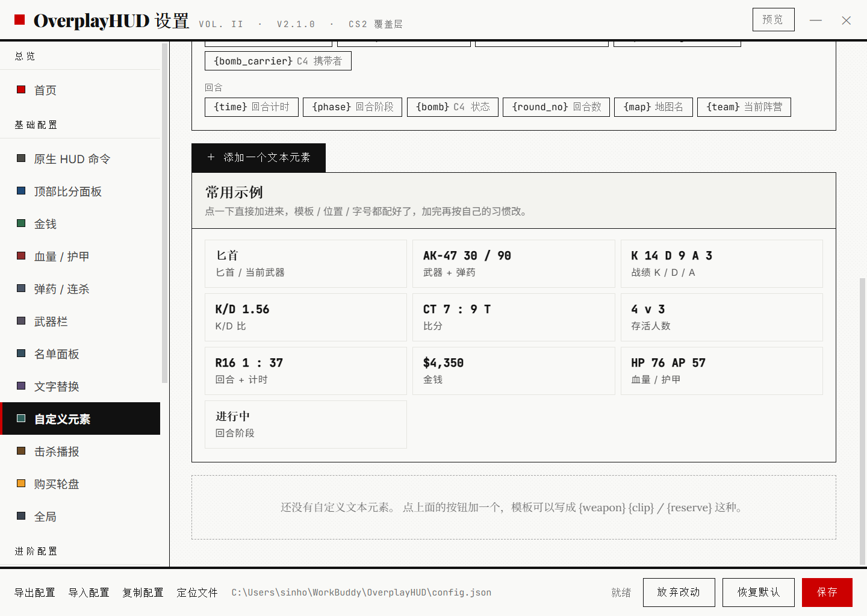This screenshot has height=616, width=867.
Task: Click the blue square icon beside 顶部比分面板
Action: click(21, 191)
